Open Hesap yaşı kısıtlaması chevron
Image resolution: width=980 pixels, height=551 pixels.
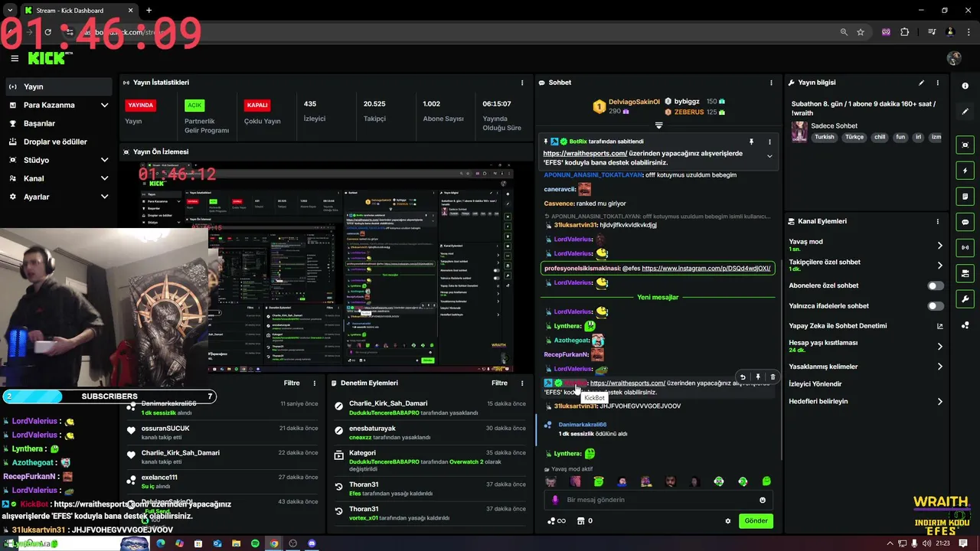tap(939, 347)
